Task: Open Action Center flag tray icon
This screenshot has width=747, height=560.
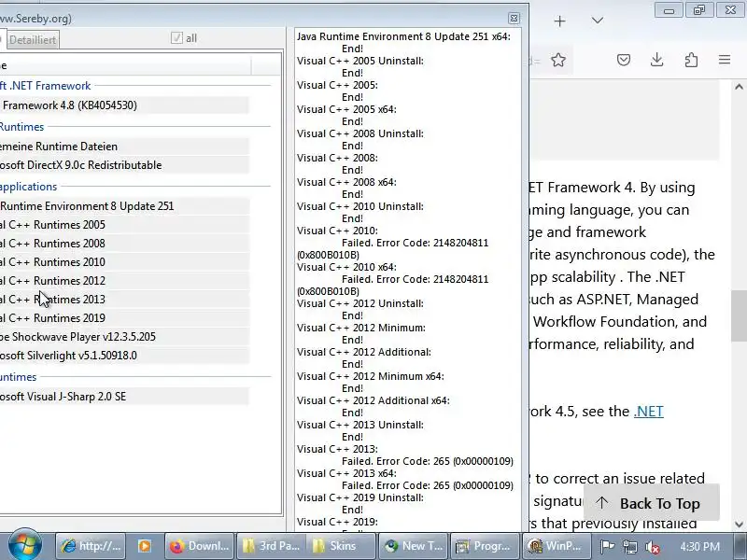Action: (607, 547)
